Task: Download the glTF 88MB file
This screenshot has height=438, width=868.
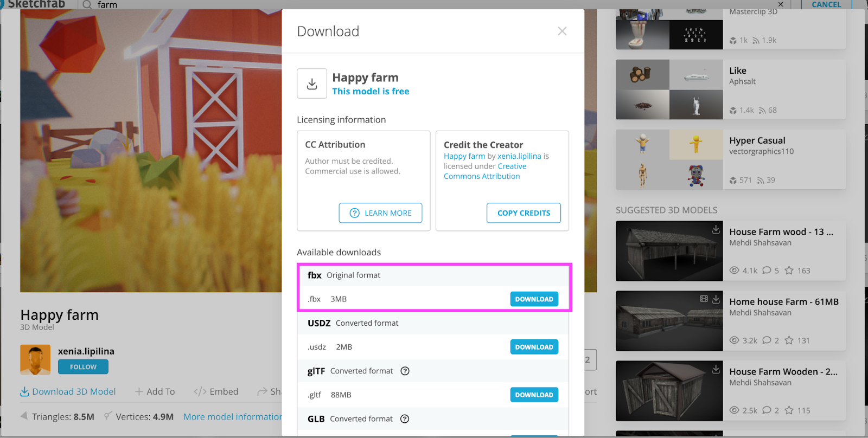Action: pyautogui.click(x=534, y=395)
